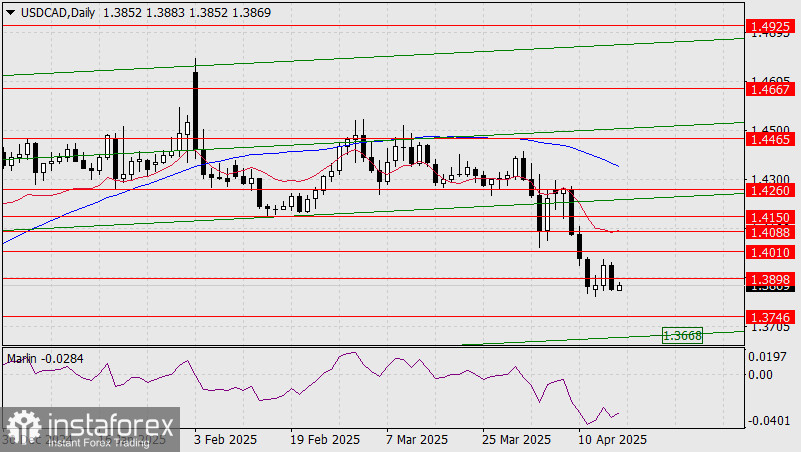
Task: Select the 7 Mar 2025 date label
Action: pyautogui.click(x=417, y=440)
